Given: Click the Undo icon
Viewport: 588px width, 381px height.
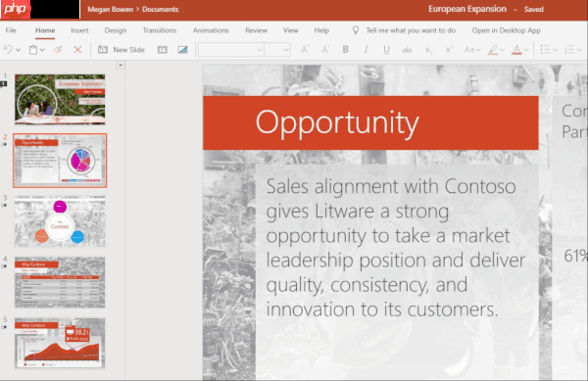Looking at the screenshot, I should coord(8,49).
